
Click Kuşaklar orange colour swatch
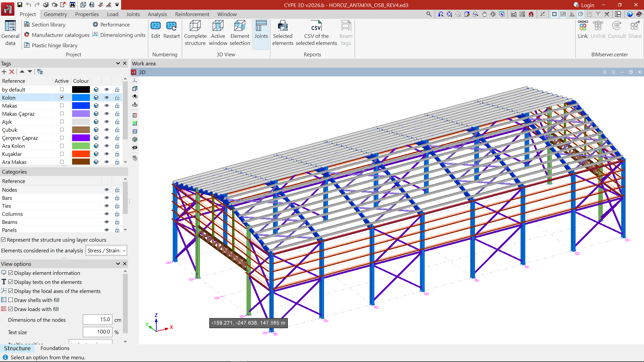click(x=81, y=154)
